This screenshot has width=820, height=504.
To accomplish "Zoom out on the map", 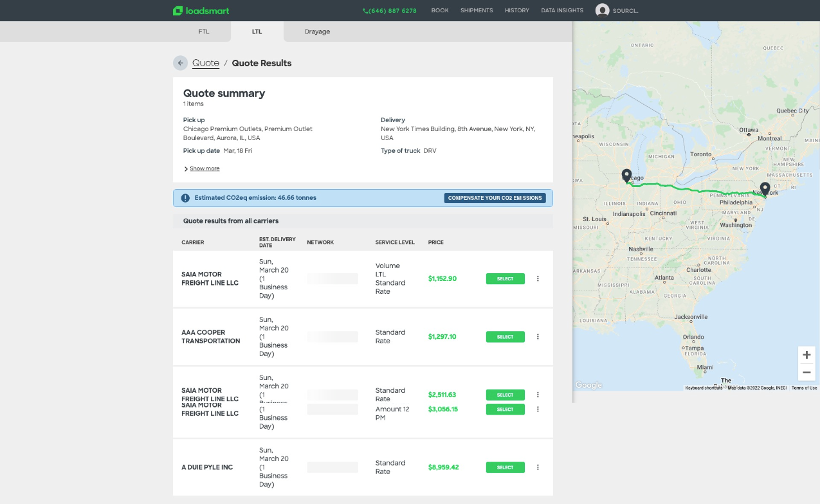I will click(806, 372).
